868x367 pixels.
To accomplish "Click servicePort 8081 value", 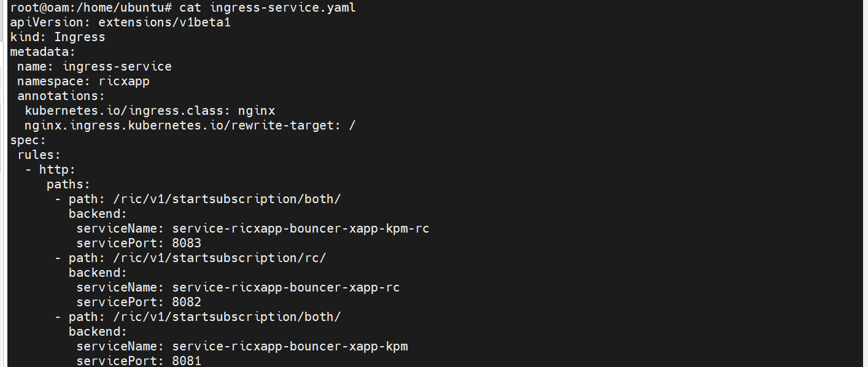I will [x=187, y=361].
